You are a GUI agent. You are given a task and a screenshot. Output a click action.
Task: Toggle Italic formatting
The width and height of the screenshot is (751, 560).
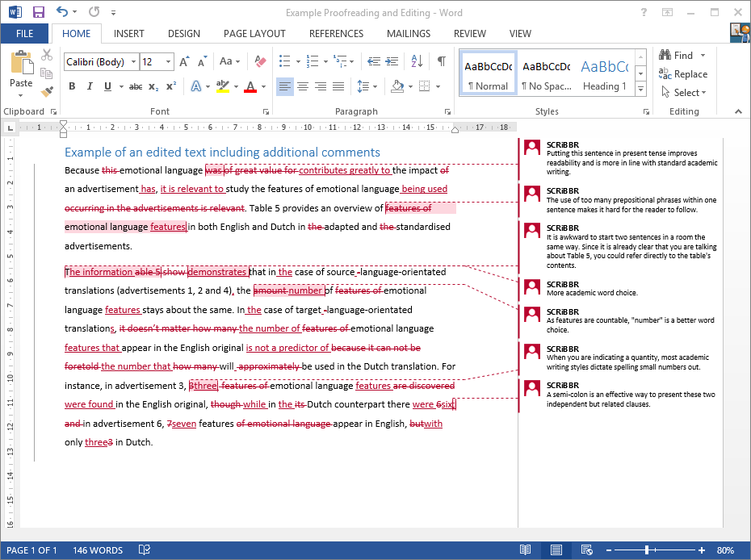pos(87,86)
